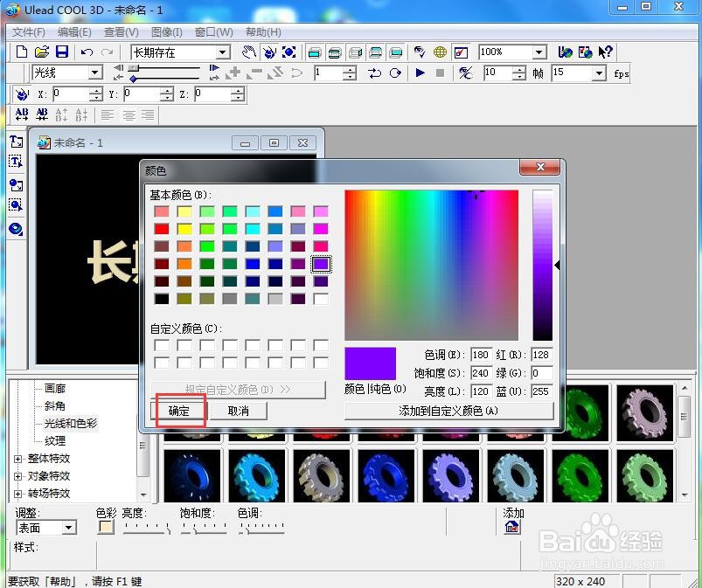Click the Undo arrow icon
702x588 pixels.
(x=87, y=52)
